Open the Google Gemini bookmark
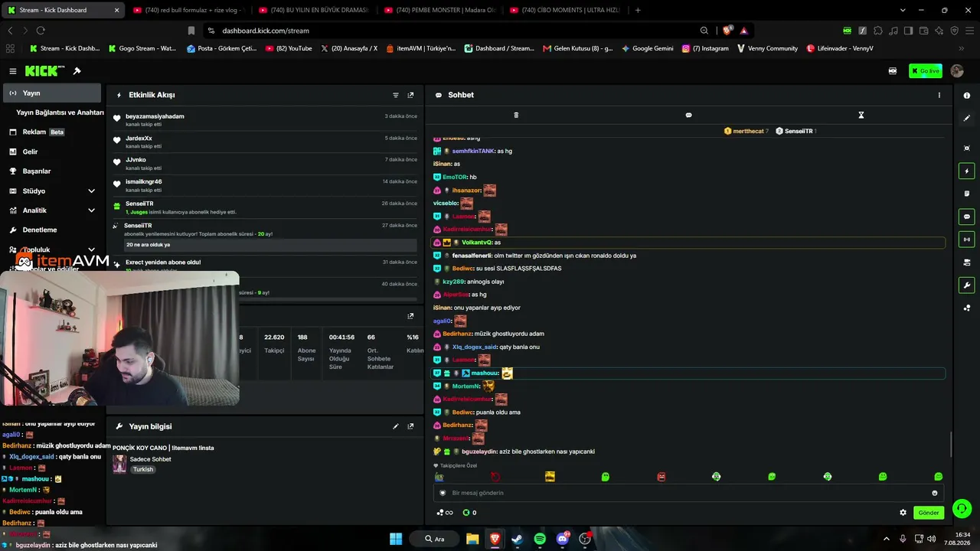The width and height of the screenshot is (980, 551). click(x=648, y=48)
